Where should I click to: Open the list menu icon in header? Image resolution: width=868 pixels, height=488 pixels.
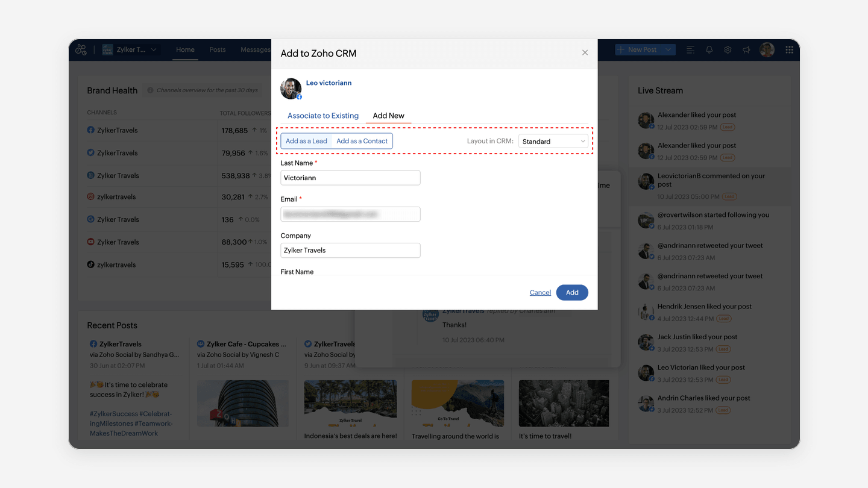[x=691, y=50]
